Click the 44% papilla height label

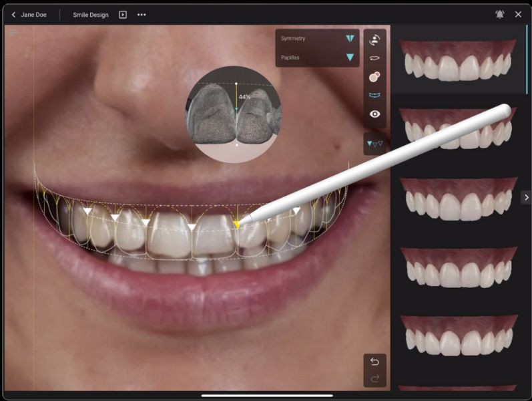244,97
